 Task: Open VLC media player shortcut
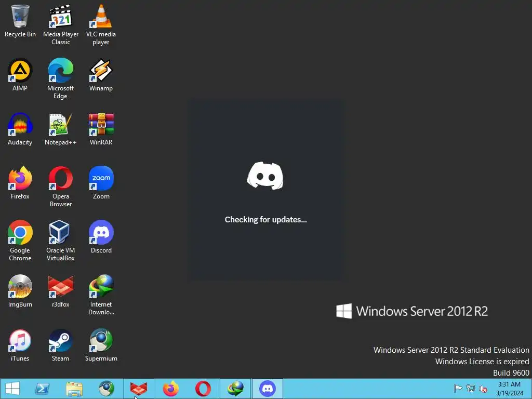(x=101, y=24)
